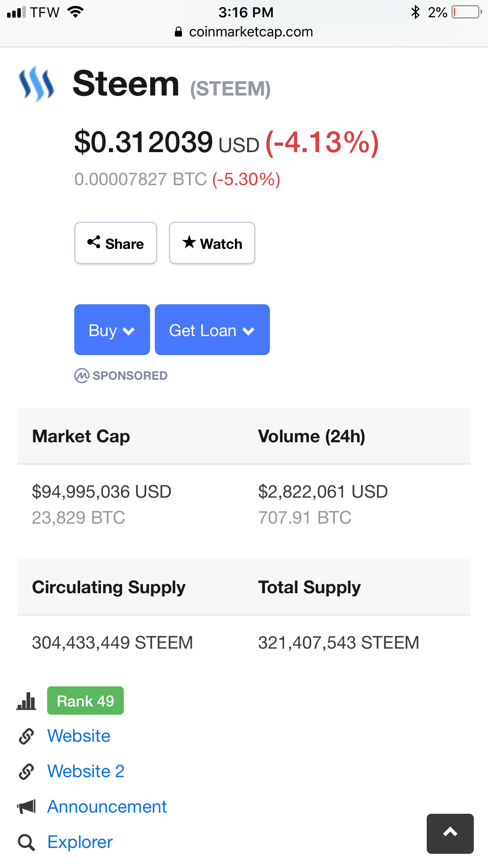Viewport: 488px width, 868px height.
Task: Expand the Get Loan dropdown
Action: 212,330
